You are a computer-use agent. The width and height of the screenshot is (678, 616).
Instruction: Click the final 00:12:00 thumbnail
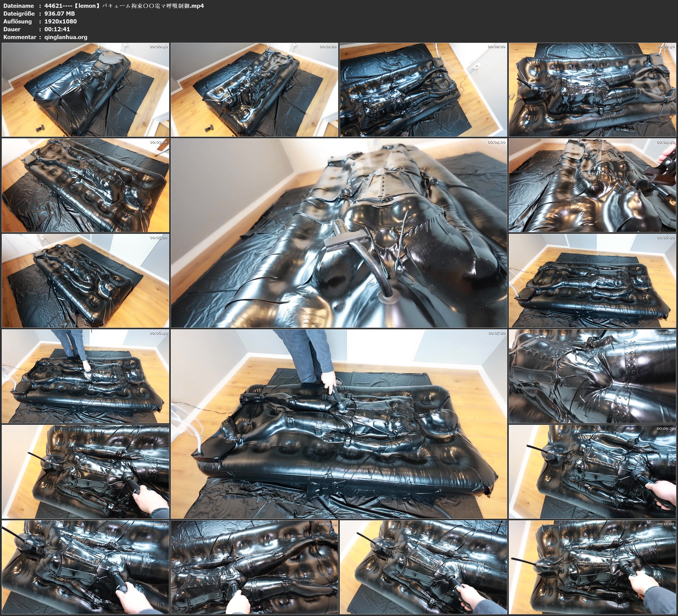point(592,567)
